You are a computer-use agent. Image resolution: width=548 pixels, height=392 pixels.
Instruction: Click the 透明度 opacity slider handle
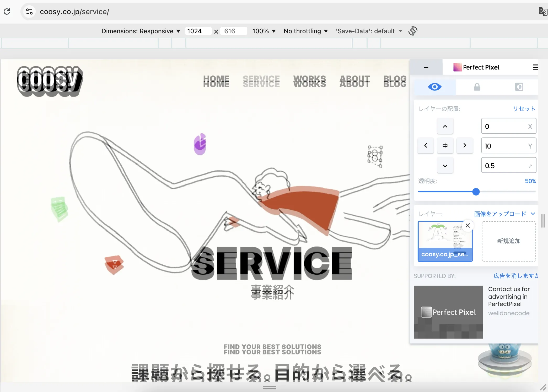[x=476, y=192]
